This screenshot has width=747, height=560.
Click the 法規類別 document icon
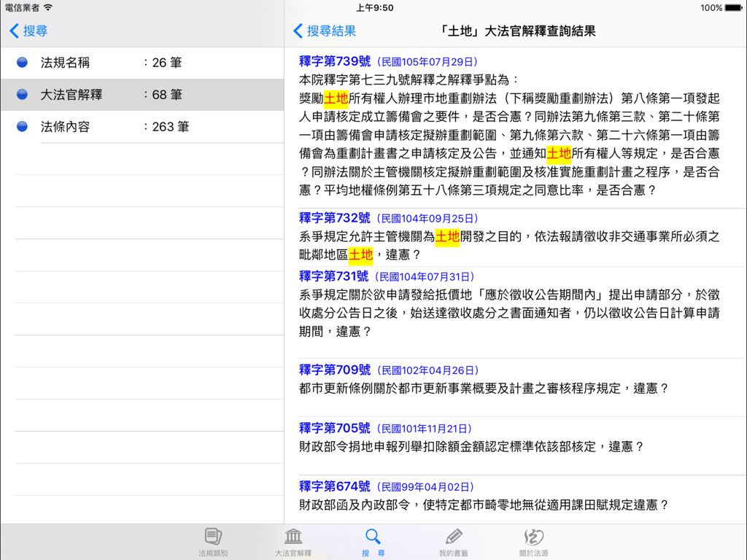tap(212, 534)
